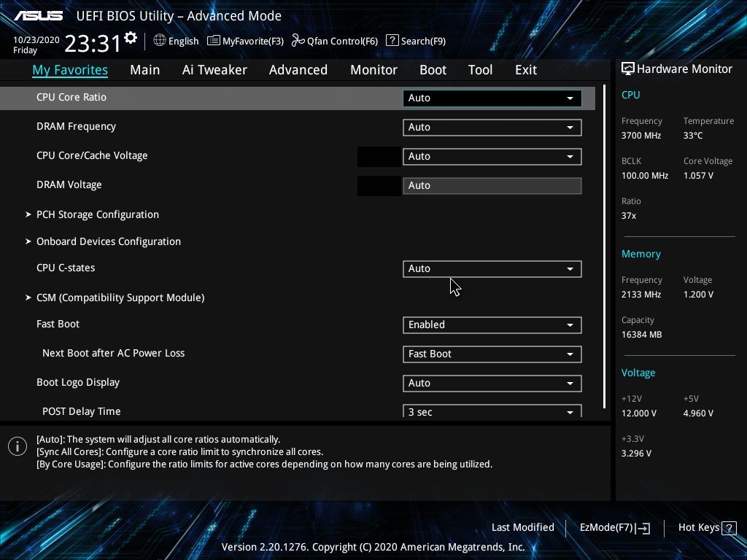Select the Fast Boot label
747x560 pixels.
(58, 324)
